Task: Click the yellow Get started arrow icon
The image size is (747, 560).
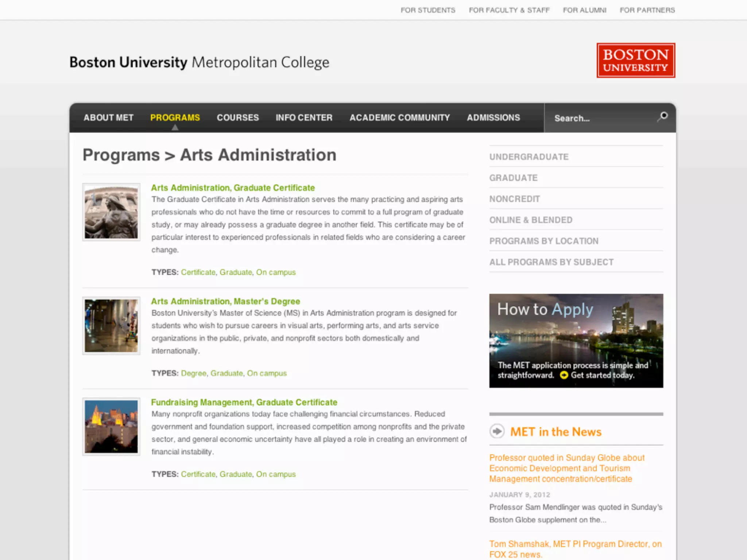Action: 564,375
